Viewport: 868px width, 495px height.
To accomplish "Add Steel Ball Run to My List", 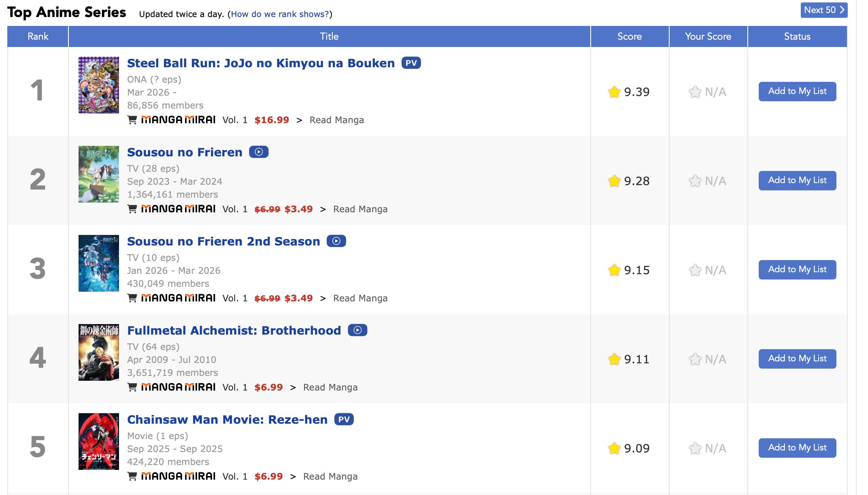I will (797, 92).
